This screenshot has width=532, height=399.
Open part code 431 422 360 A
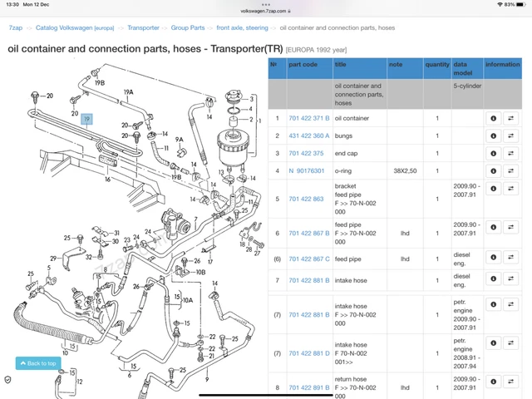309,135
